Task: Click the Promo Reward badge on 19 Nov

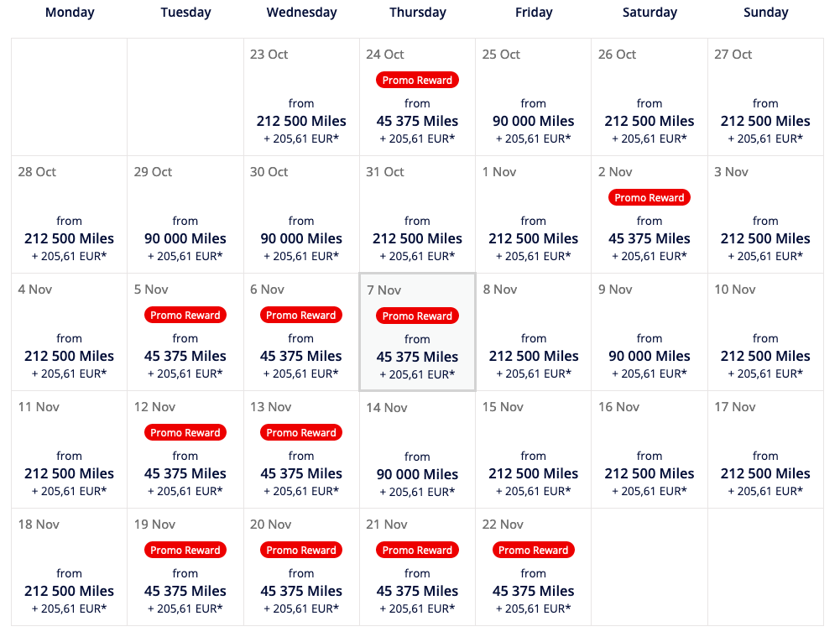Action: (185, 550)
